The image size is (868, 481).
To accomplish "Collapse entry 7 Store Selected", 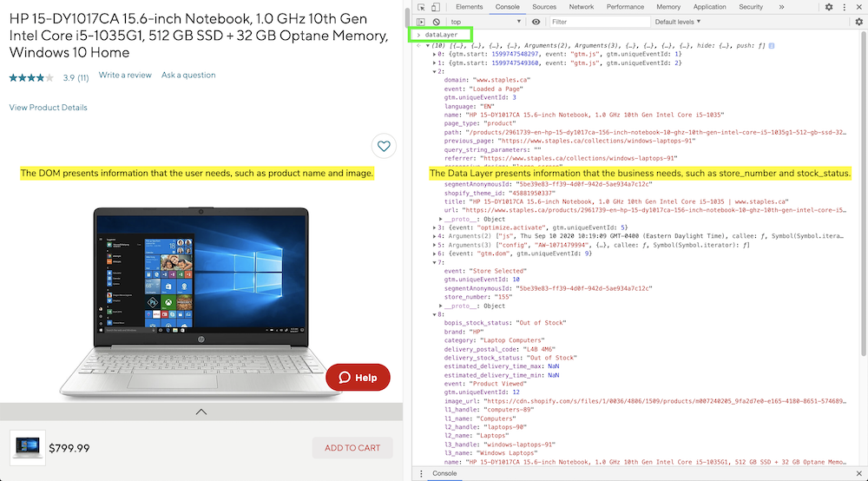I will tap(435, 262).
